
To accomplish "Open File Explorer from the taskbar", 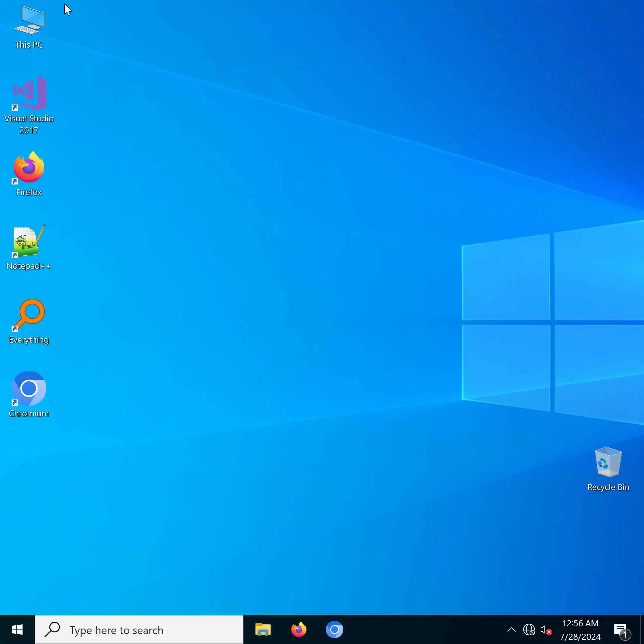I will 263,630.
